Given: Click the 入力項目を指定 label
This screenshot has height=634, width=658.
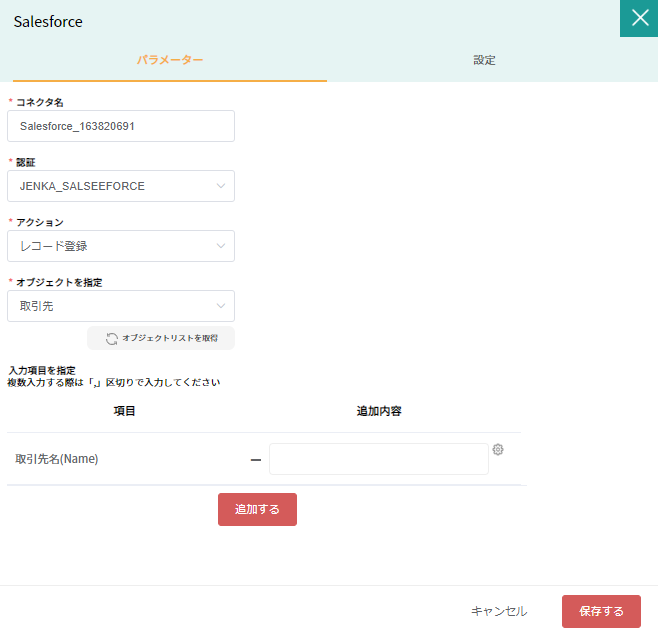Looking at the screenshot, I should (42, 370).
